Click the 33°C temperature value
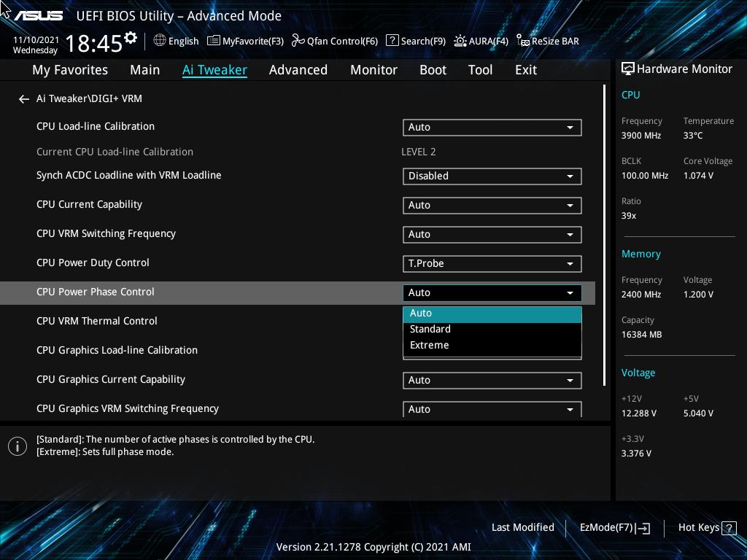 tap(693, 136)
